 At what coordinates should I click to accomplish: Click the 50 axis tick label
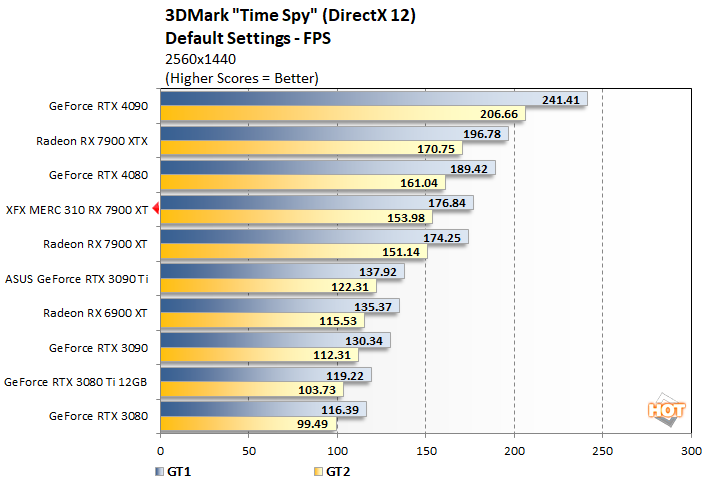pos(248,451)
